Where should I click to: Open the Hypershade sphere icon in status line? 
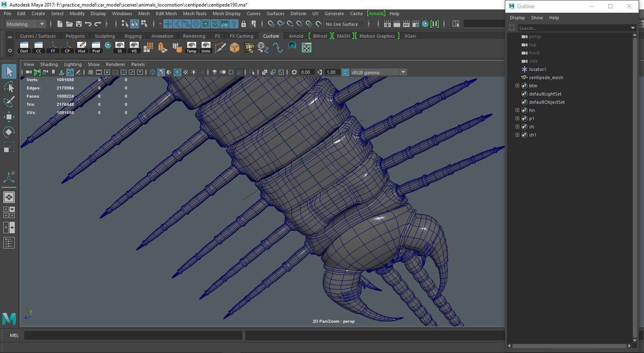425,24
